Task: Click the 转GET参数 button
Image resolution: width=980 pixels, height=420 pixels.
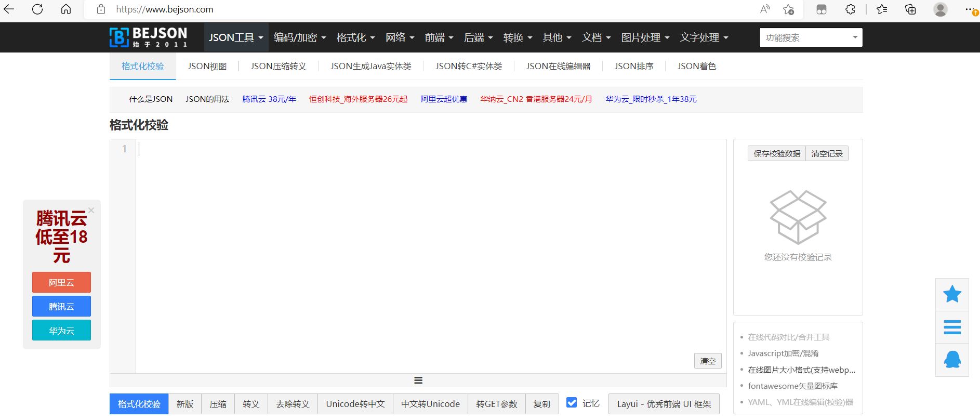Action: [x=497, y=404]
